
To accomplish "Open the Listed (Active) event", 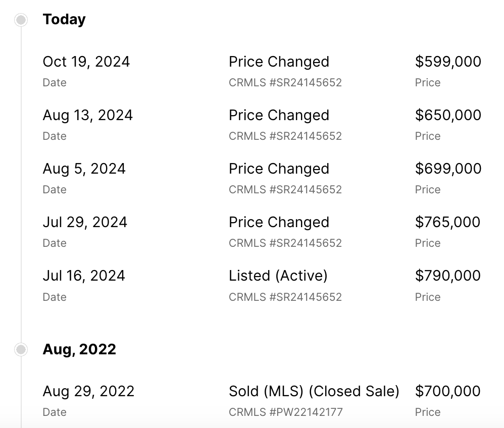I will (x=278, y=276).
